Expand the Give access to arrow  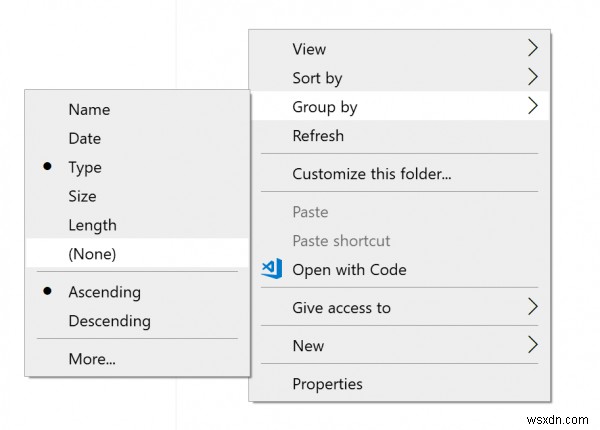(x=533, y=307)
